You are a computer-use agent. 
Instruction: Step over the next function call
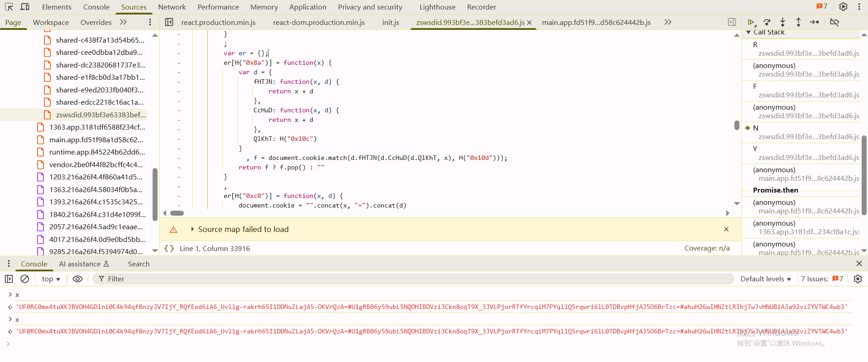tap(767, 22)
